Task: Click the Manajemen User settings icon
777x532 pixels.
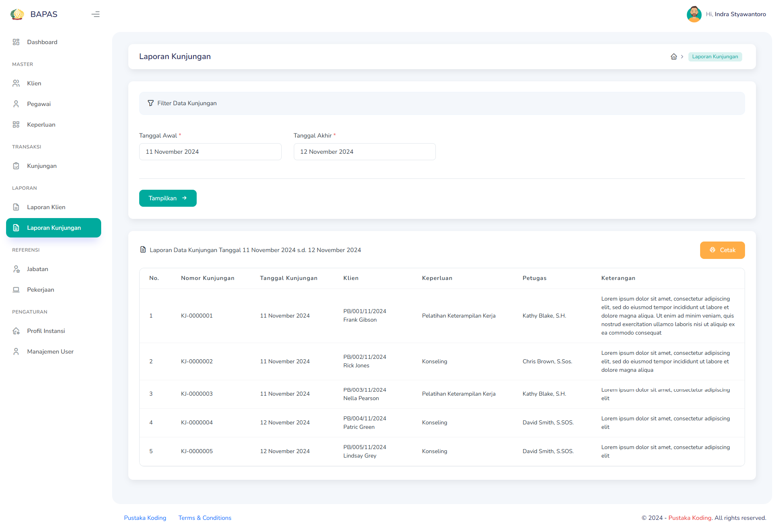Action: coord(17,351)
